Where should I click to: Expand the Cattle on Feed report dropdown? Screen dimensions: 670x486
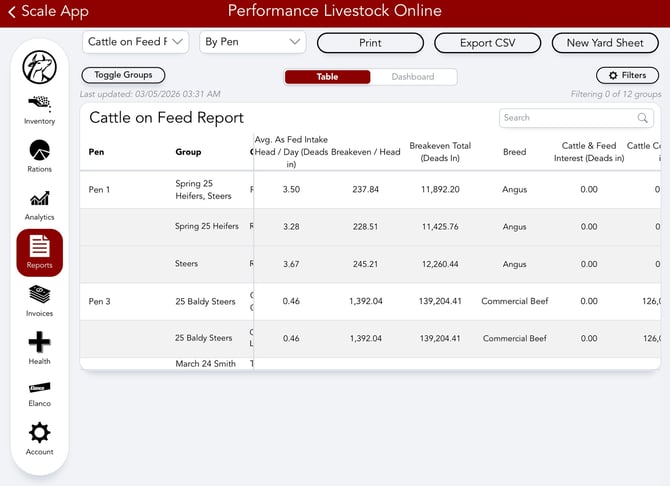point(136,42)
